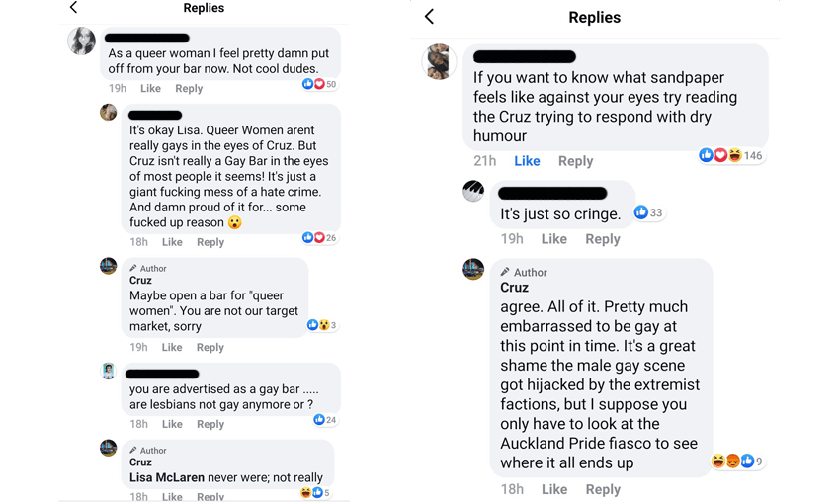
Task: Click the Lisa McLaren mention link
Action: (x=167, y=478)
